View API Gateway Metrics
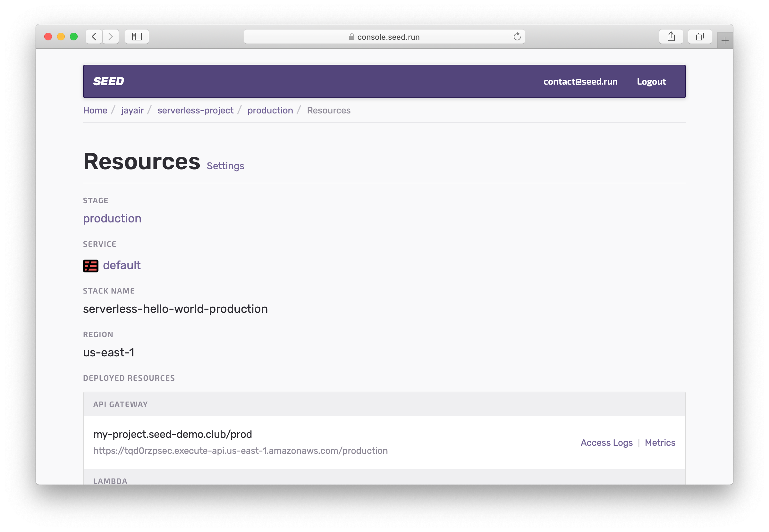The height and width of the screenshot is (532, 769). pos(660,443)
